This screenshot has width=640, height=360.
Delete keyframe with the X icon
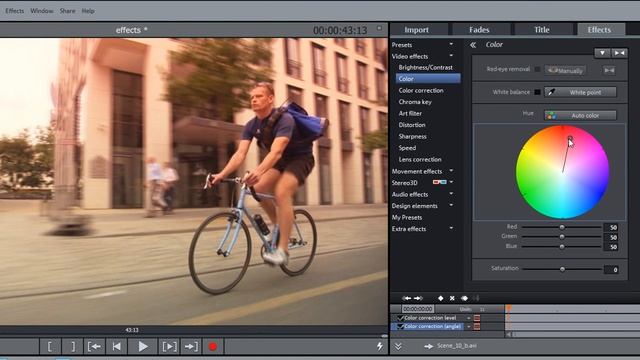(x=452, y=298)
